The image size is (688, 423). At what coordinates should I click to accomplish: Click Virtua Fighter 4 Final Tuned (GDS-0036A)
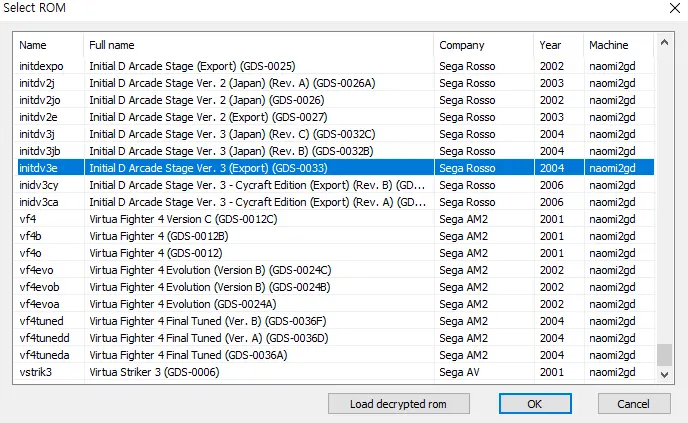188,355
